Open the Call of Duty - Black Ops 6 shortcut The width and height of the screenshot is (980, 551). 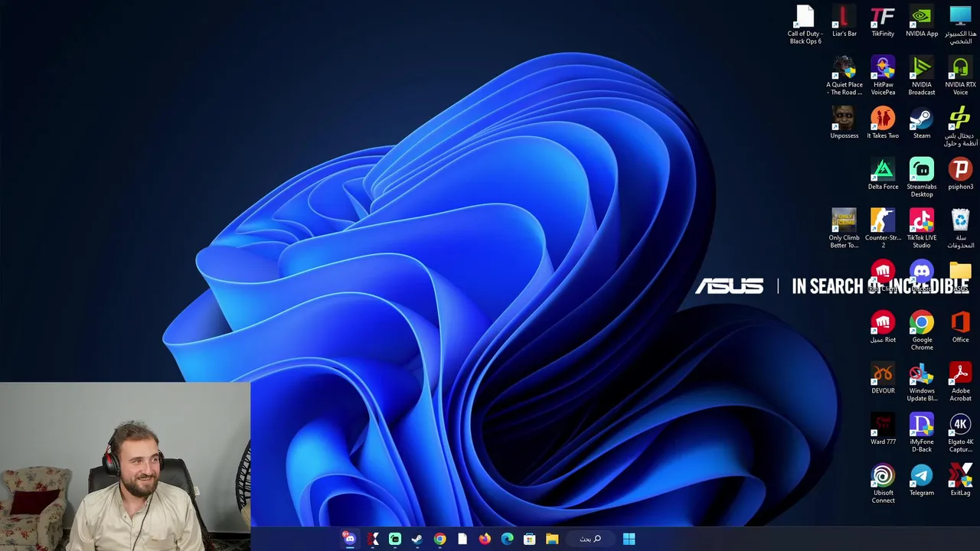pyautogui.click(x=805, y=24)
